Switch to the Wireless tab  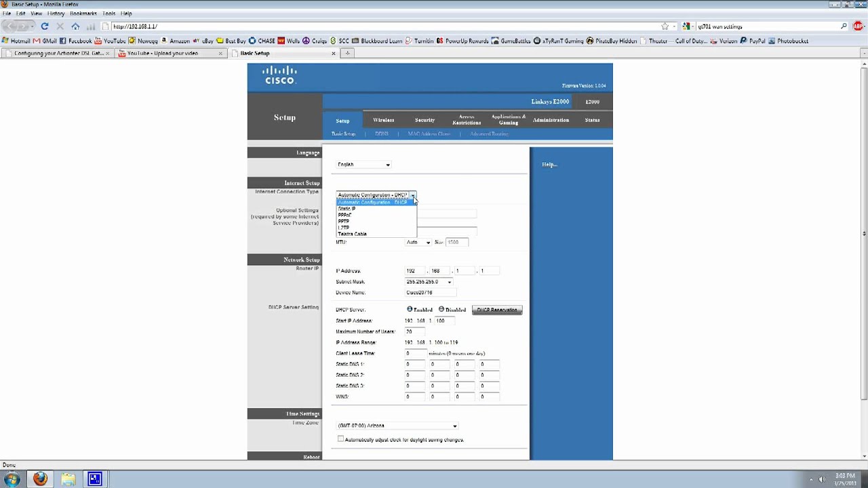point(383,120)
